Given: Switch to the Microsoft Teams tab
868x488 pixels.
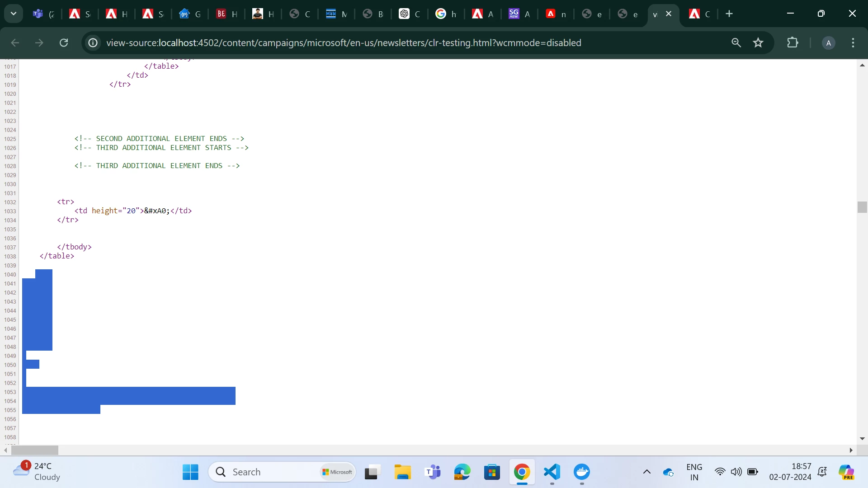Looking at the screenshot, I should [44, 14].
